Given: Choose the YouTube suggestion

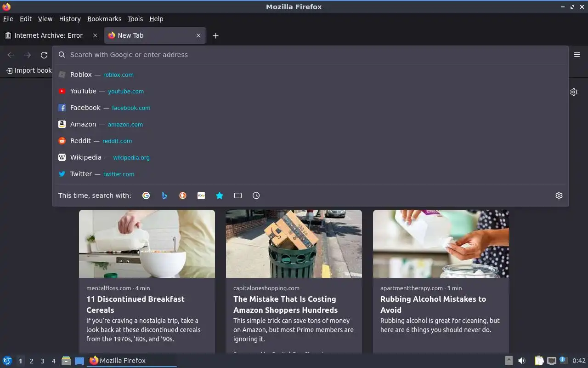Looking at the screenshot, I should click(x=310, y=91).
